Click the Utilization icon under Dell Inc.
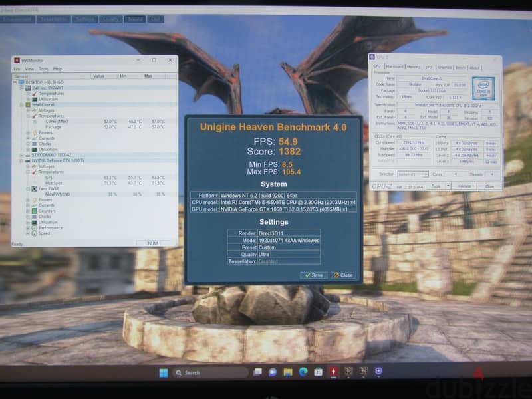 click(x=35, y=99)
